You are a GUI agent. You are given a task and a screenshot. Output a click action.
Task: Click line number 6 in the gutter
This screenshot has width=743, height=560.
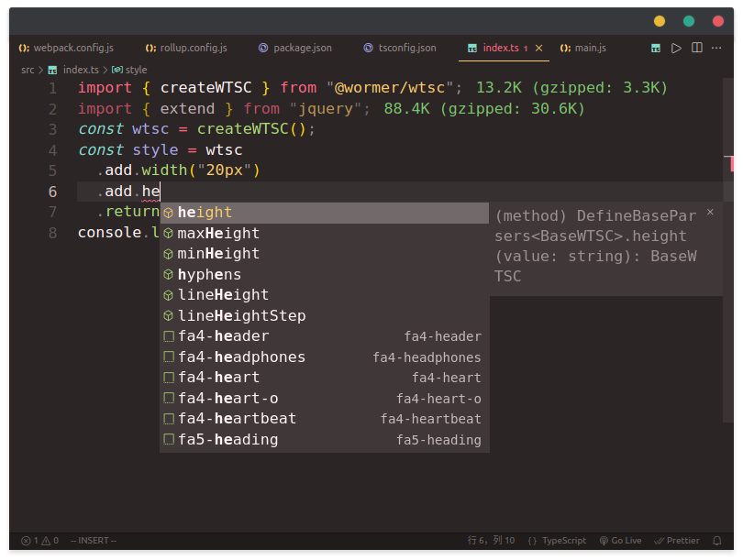point(52,192)
